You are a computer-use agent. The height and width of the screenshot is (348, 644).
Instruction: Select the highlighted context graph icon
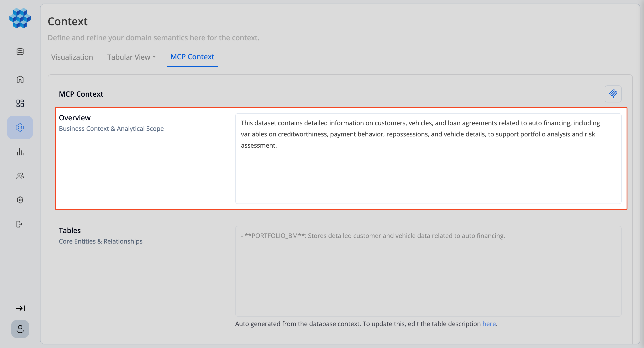20,127
